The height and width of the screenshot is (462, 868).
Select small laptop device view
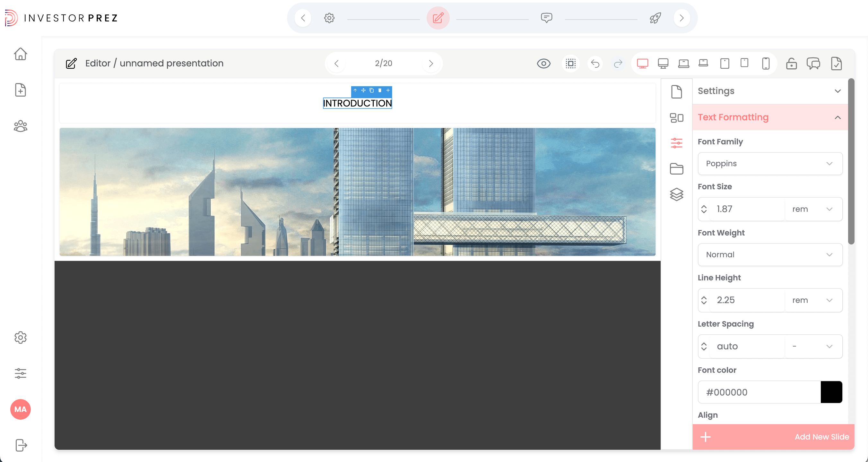click(703, 63)
